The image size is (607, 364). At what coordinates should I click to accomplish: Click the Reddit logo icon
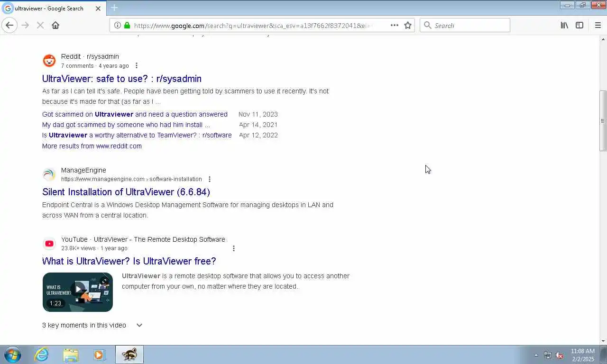click(49, 61)
